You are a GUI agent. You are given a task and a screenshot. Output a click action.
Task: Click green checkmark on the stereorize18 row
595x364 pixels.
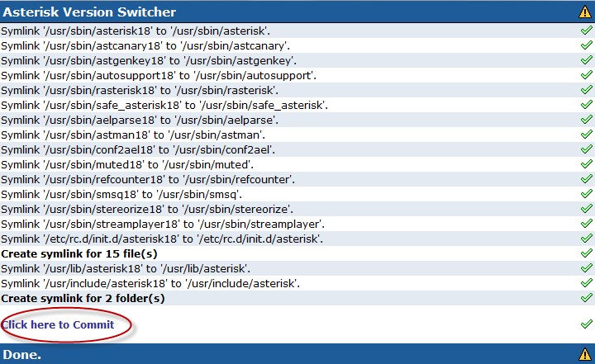tap(587, 209)
